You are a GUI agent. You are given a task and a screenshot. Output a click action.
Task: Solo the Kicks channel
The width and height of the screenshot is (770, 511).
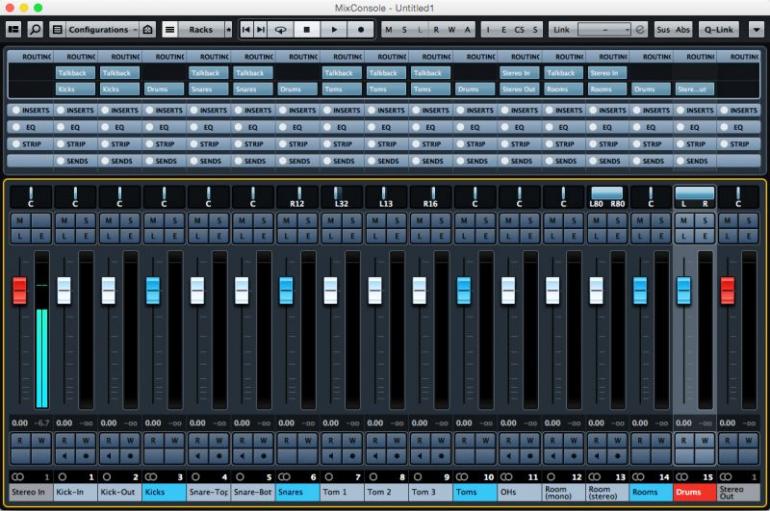pyautogui.click(x=175, y=221)
